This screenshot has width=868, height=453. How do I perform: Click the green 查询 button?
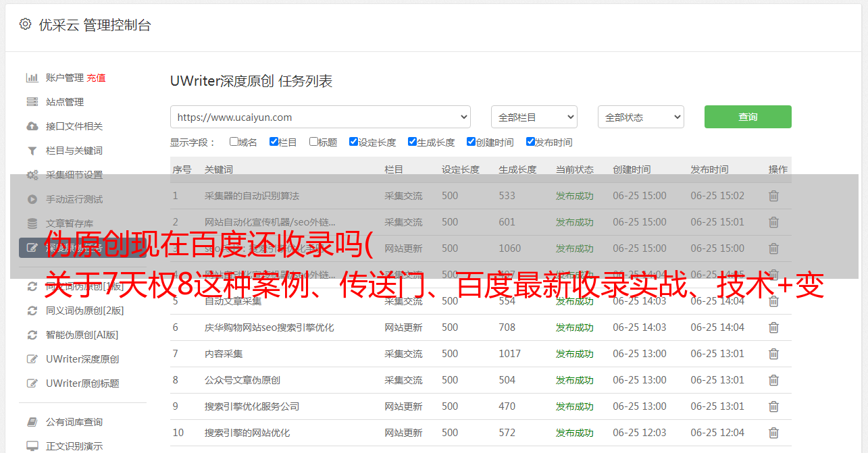tap(748, 117)
